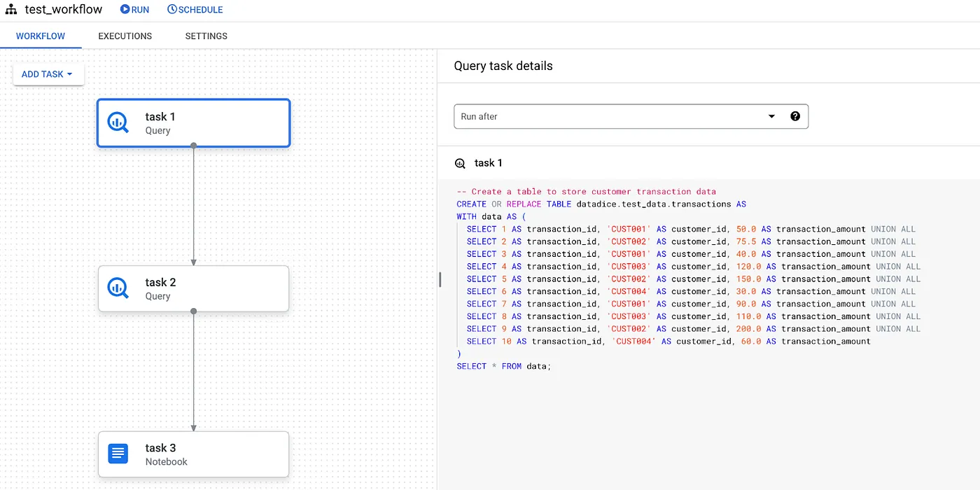Click the Run after combo box field

tap(609, 116)
